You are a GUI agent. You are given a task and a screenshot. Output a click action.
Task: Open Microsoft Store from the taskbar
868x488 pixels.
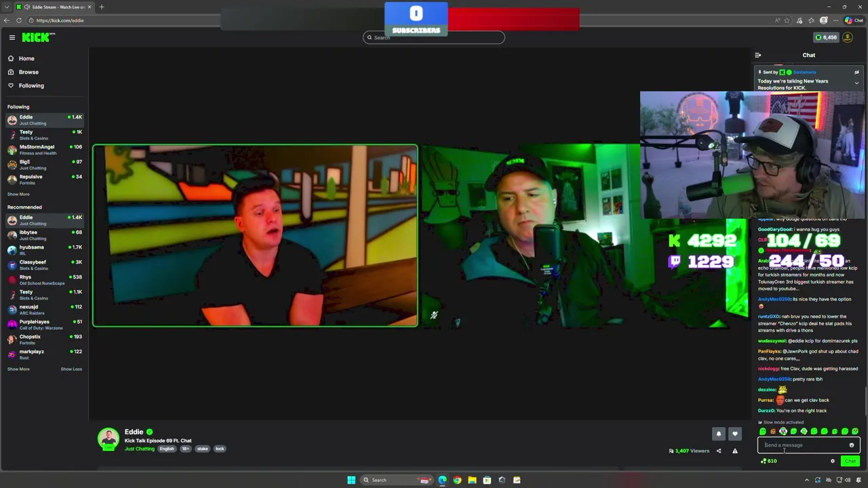click(x=487, y=480)
